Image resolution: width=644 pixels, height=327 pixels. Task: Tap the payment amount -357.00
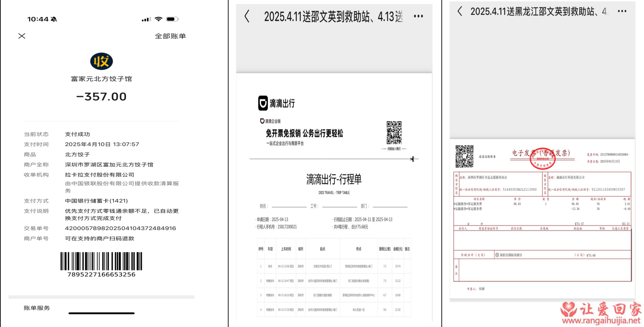pyautogui.click(x=101, y=97)
